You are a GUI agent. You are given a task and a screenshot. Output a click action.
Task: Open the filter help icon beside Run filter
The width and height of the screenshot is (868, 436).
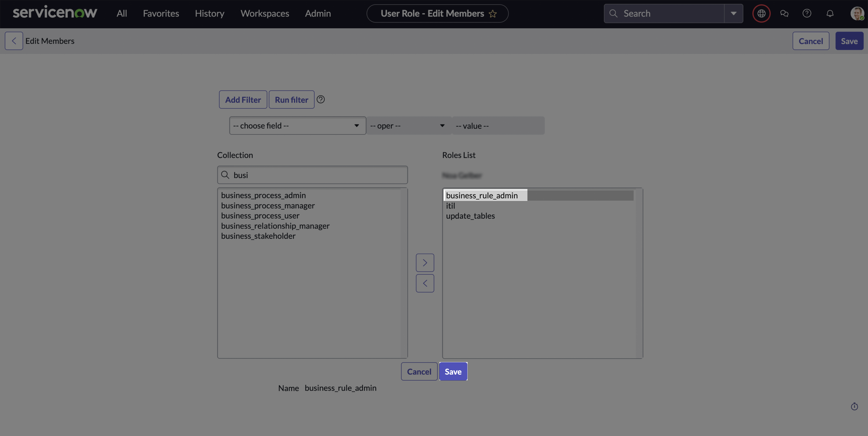click(x=320, y=99)
